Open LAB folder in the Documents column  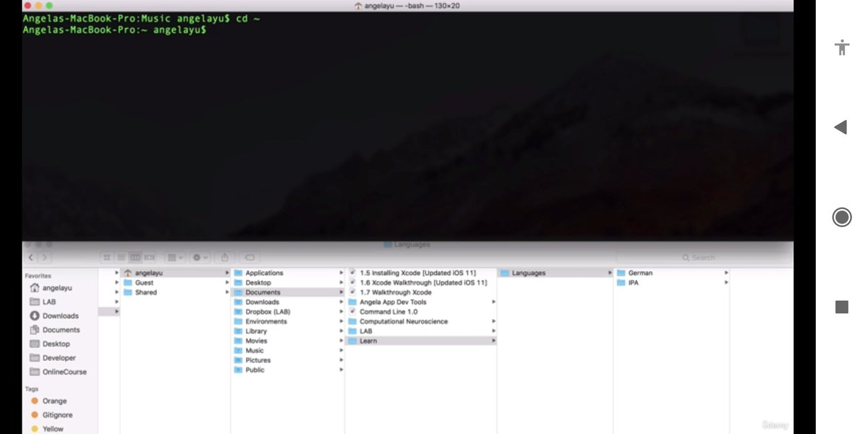tap(422, 331)
